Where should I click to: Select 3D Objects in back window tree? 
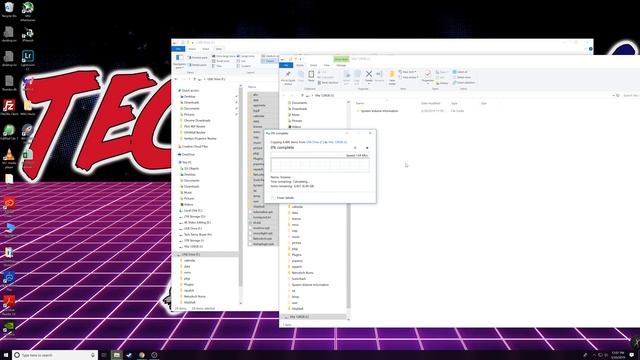click(191, 168)
